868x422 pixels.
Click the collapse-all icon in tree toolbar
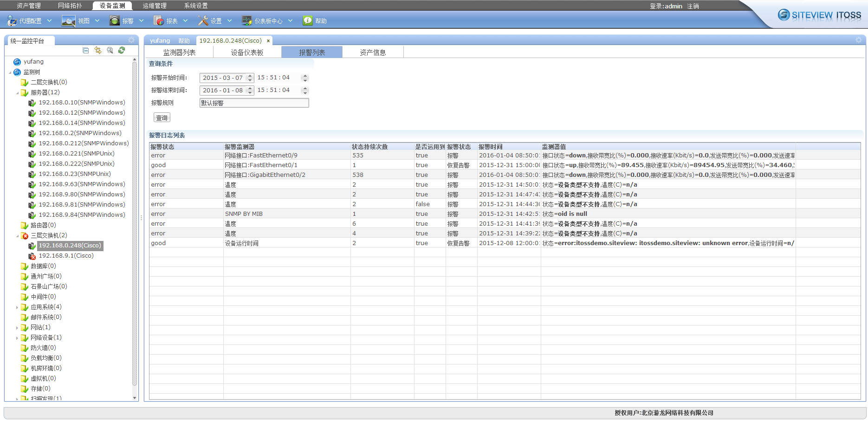[86, 51]
